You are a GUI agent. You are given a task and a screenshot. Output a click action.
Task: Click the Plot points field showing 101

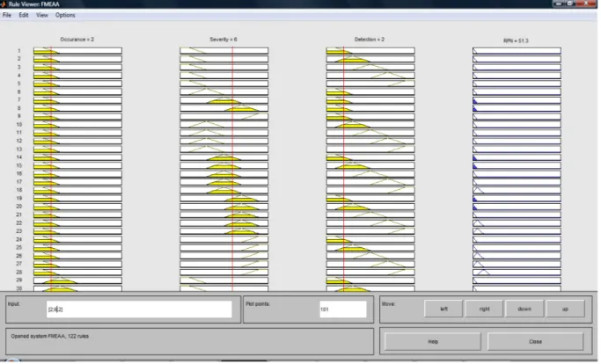[344, 310]
